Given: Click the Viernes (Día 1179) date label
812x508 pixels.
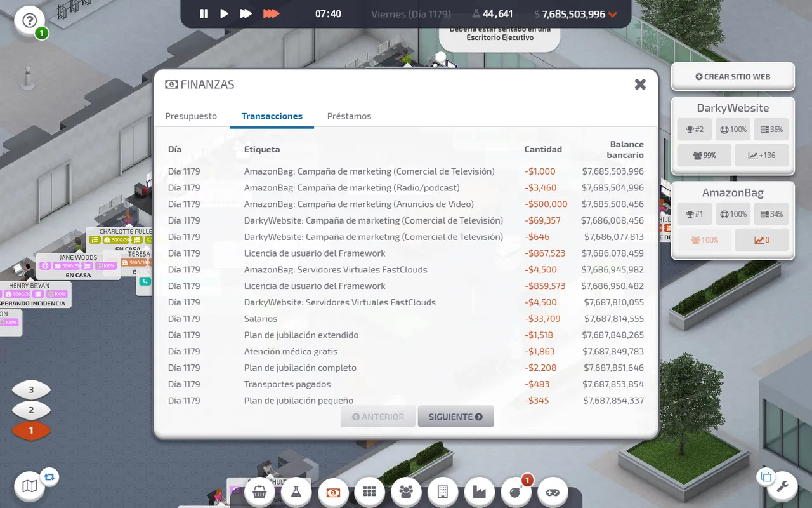Looking at the screenshot, I should 411,14.
